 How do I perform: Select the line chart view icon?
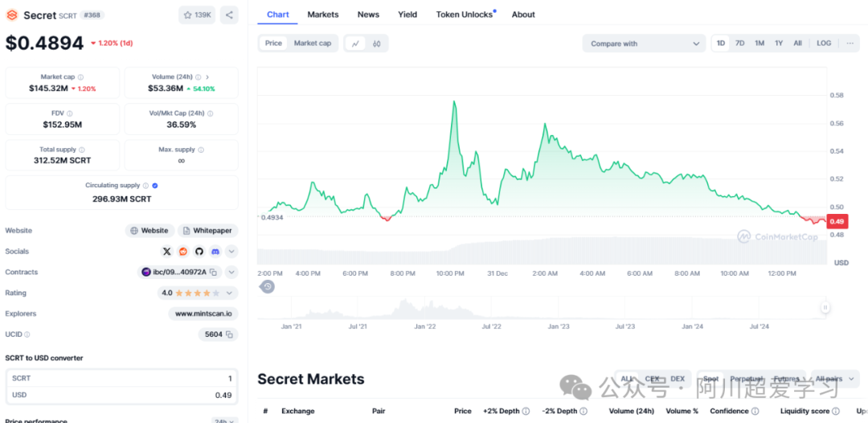point(355,43)
